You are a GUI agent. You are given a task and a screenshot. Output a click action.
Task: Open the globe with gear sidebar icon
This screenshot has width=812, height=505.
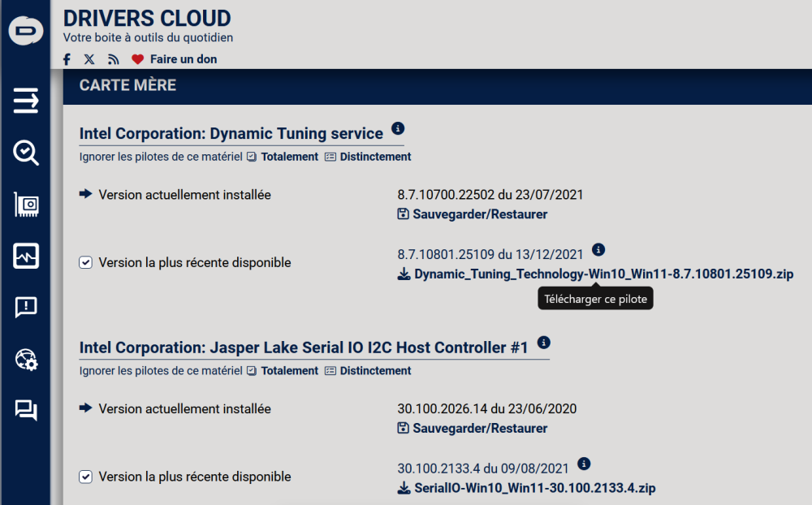click(26, 360)
